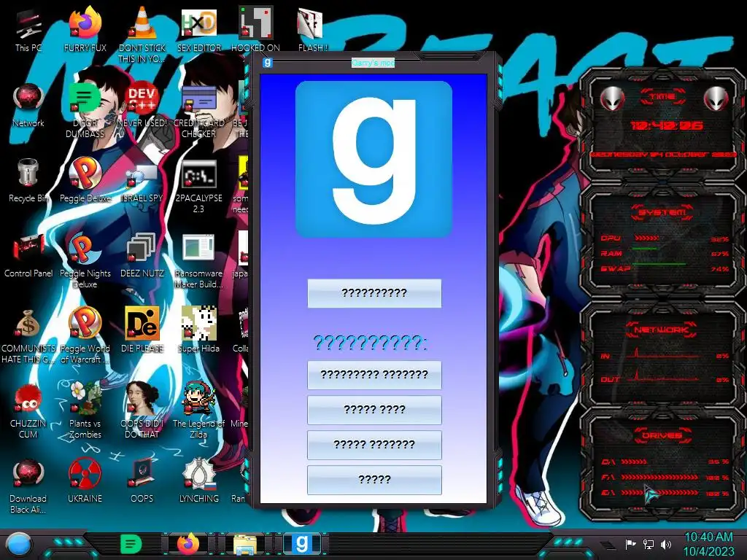Open Ransomware Maker Builder icon
Viewport: 747px width, 560px height.
tap(198, 262)
